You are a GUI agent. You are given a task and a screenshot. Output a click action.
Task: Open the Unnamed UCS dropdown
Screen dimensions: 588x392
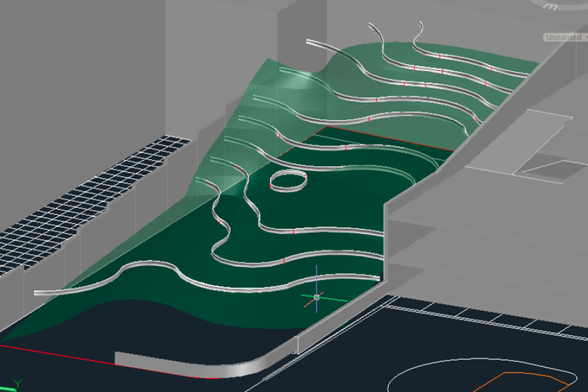tap(566, 37)
